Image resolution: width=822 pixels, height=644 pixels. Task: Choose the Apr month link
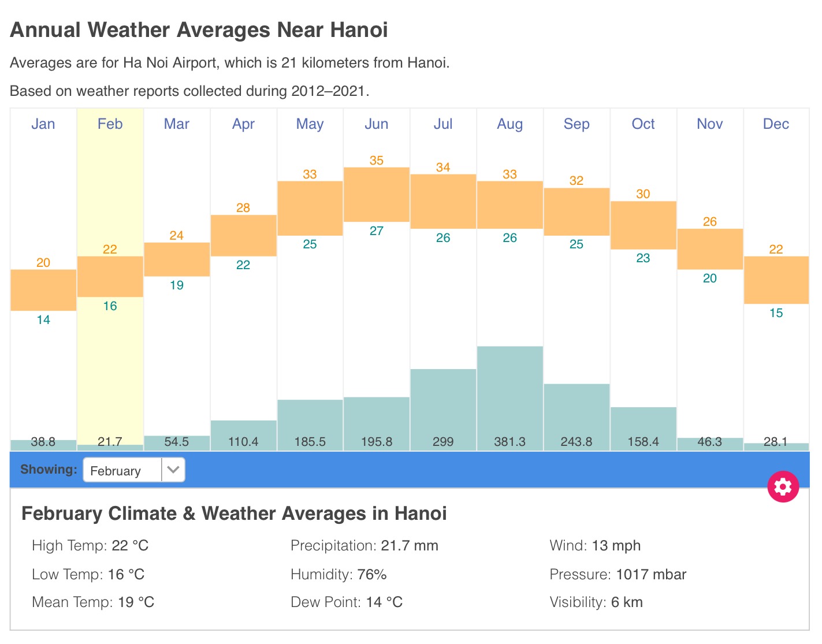tap(243, 124)
